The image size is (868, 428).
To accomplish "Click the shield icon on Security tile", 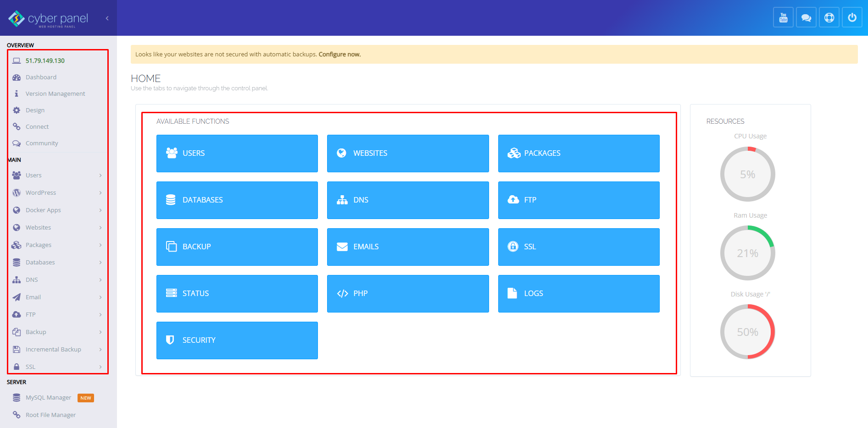I will click(x=170, y=340).
